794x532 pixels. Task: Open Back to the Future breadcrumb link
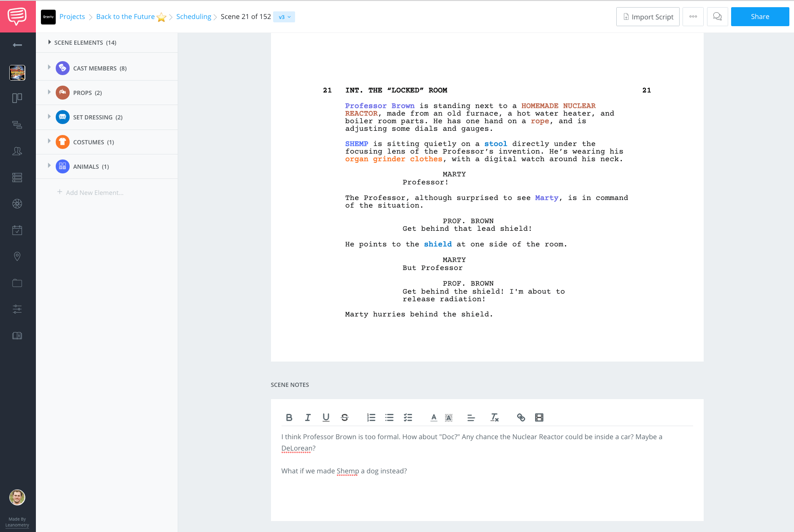pyautogui.click(x=125, y=17)
